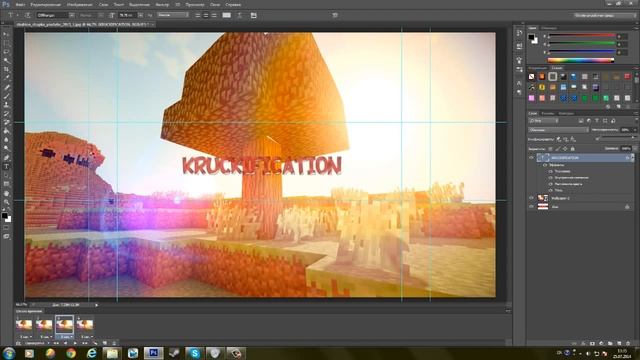The width and height of the screenshot is (640, 360).
Task: Toggle eye of first effect under KRUCKIFICATION
Action: 551,171
